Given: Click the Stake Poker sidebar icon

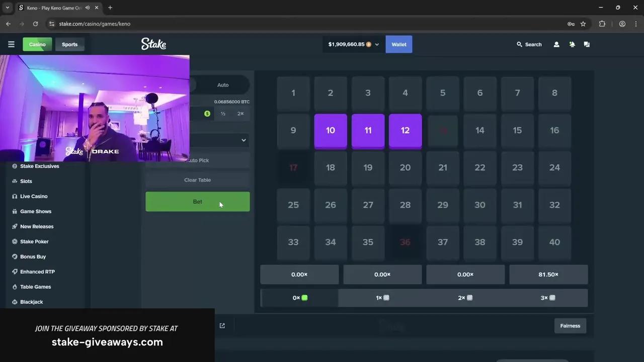Looking at the screenshot, I should point(15,241).
